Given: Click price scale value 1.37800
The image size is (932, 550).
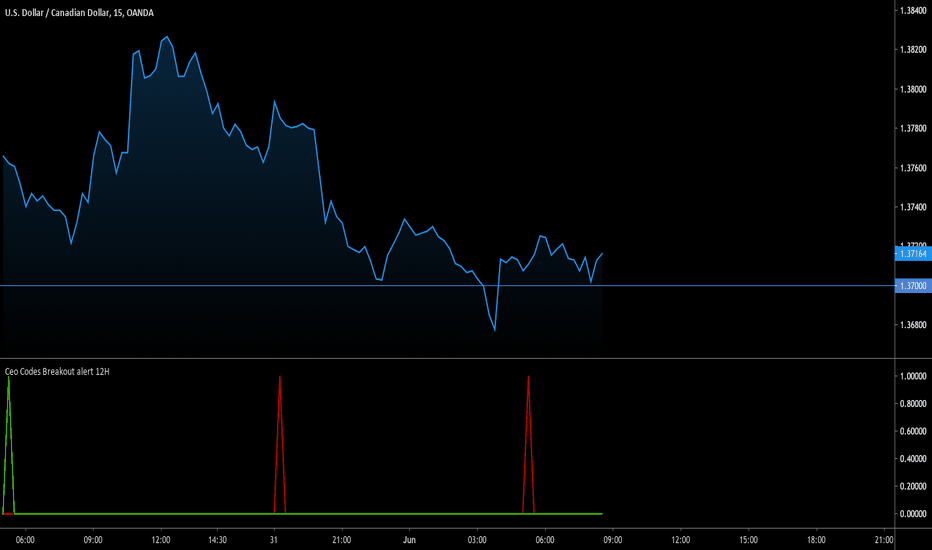Looking at the screenshot, I should pyautogui.click(x=913, y=128).
